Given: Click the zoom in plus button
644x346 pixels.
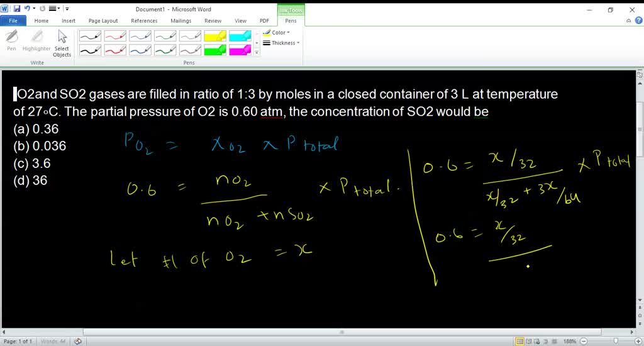Looking at the screenshot, I should tap(638, 341).
